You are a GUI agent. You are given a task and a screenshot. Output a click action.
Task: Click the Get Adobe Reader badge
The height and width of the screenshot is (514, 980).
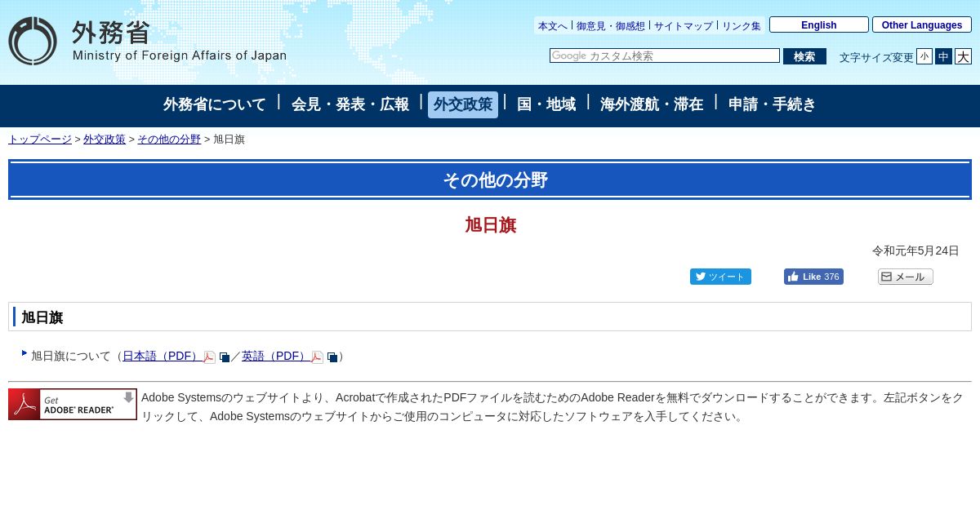point(73,405)
